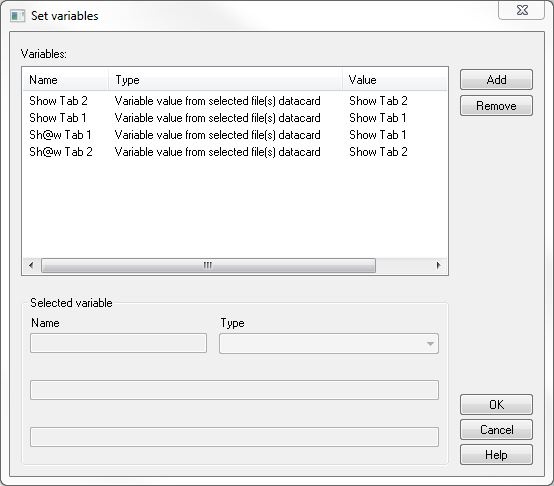The height and width of the screenshot is (486, 554).
Task: Sort by the Name column header
Action: coord(66,80)
